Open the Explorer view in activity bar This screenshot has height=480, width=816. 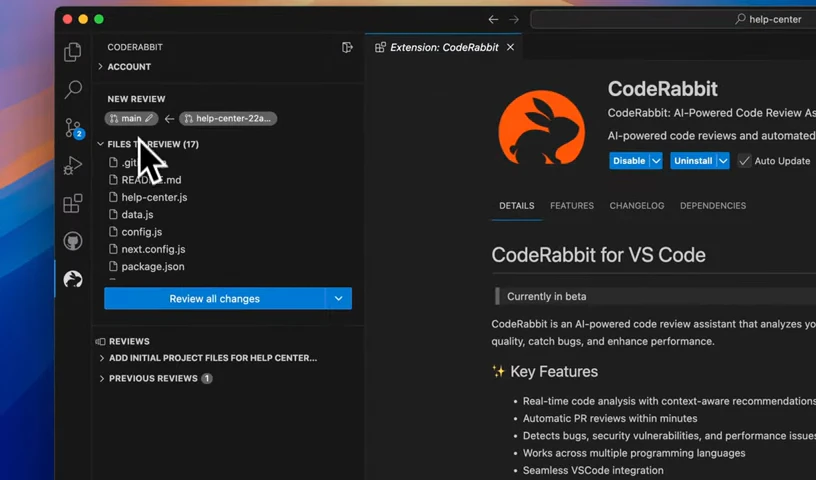coord(73,52)
